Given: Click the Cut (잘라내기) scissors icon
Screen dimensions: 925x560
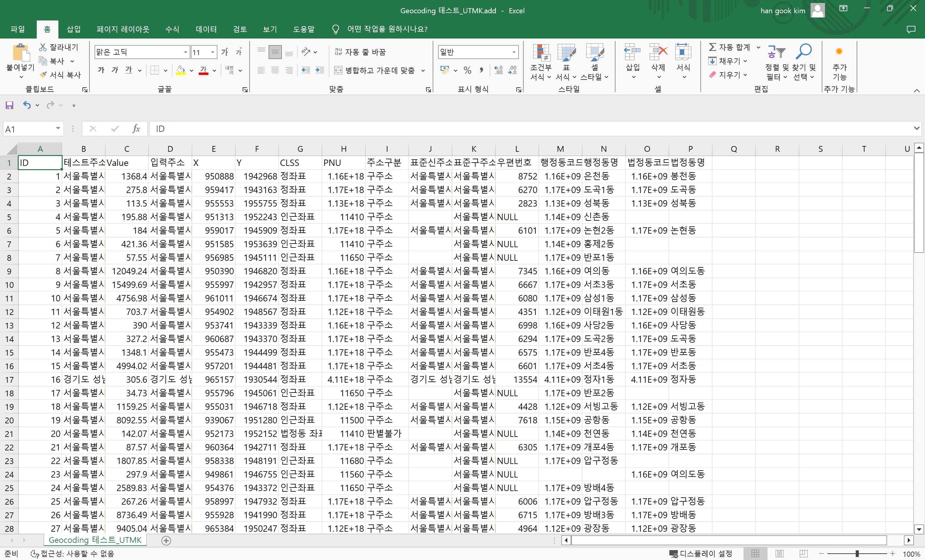Looking at the screenshot, I should [43, 47].
